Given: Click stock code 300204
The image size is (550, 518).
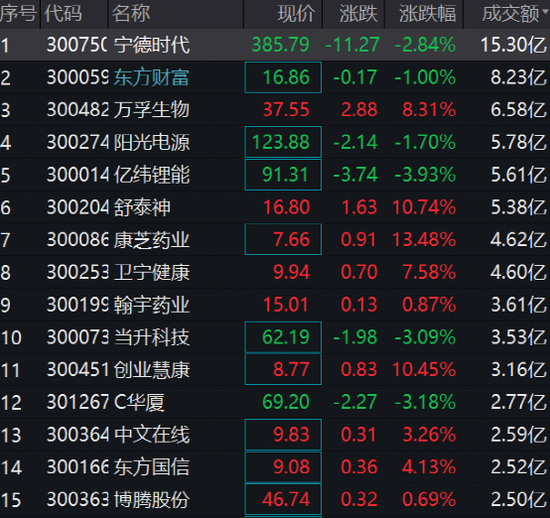Looking at the screenshot, I should tap(78, 207).
